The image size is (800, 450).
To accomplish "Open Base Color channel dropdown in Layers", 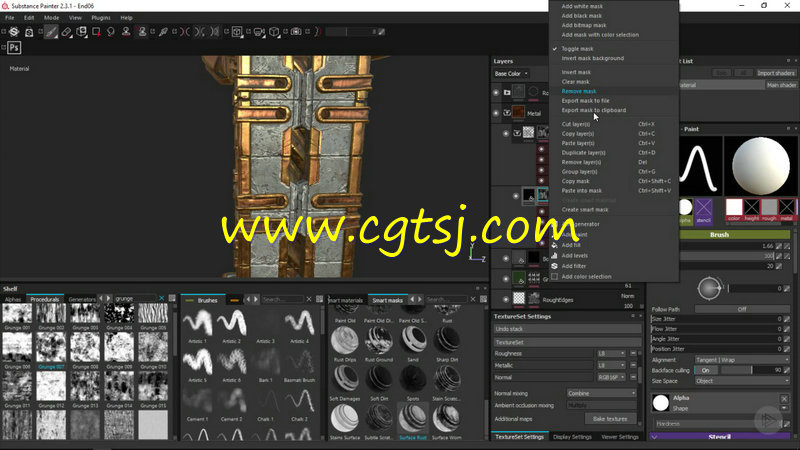I will 511,73.
